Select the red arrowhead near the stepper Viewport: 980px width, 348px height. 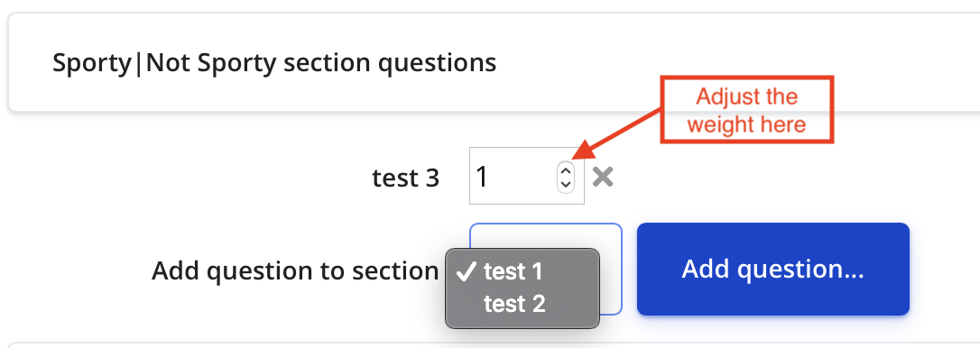coord(581,151)
